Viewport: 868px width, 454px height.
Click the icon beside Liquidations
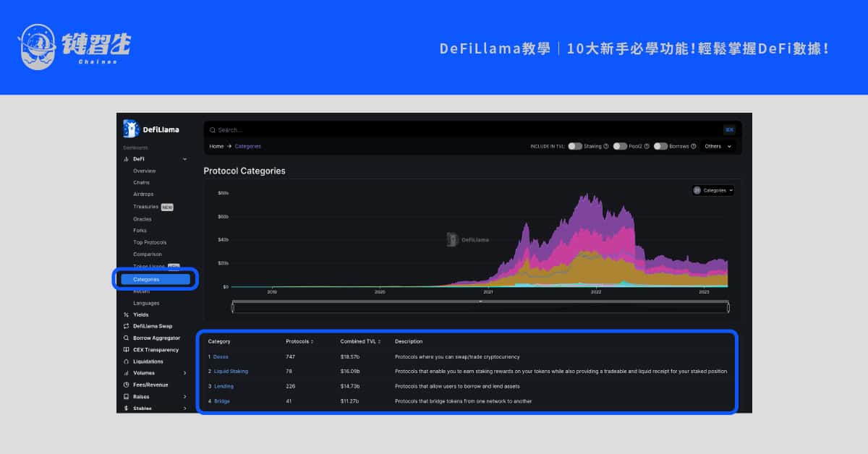pos(126,361)
